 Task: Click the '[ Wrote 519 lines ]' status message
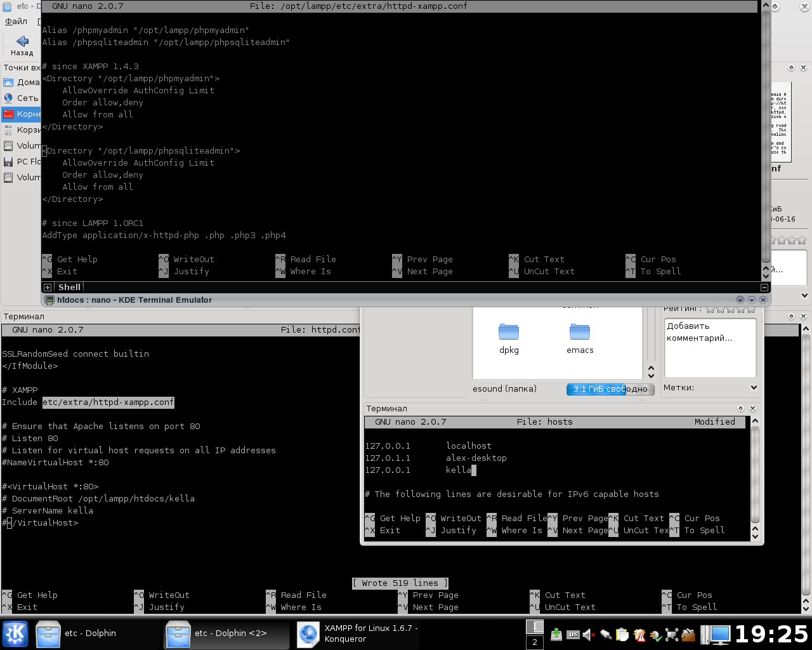coord(400,583)
